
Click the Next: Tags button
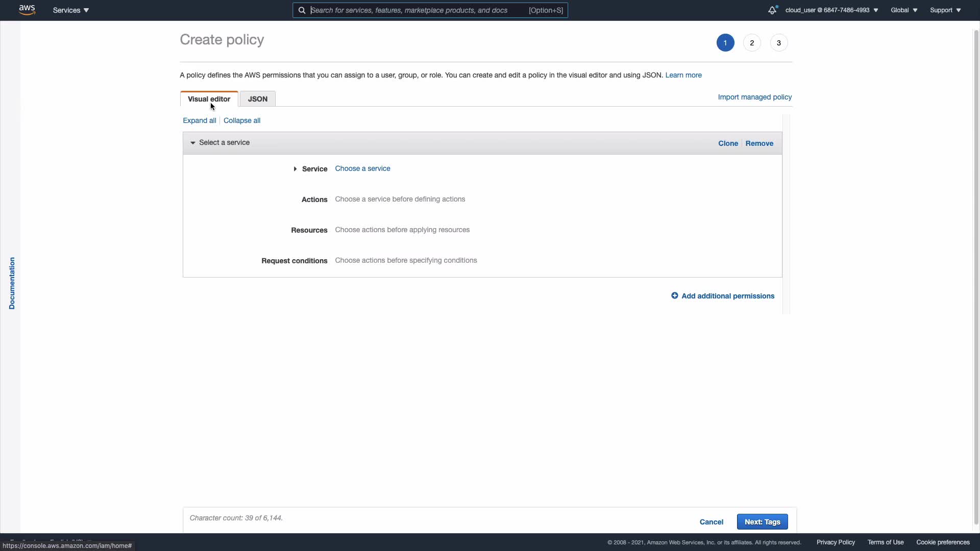(x=762, y=521)
